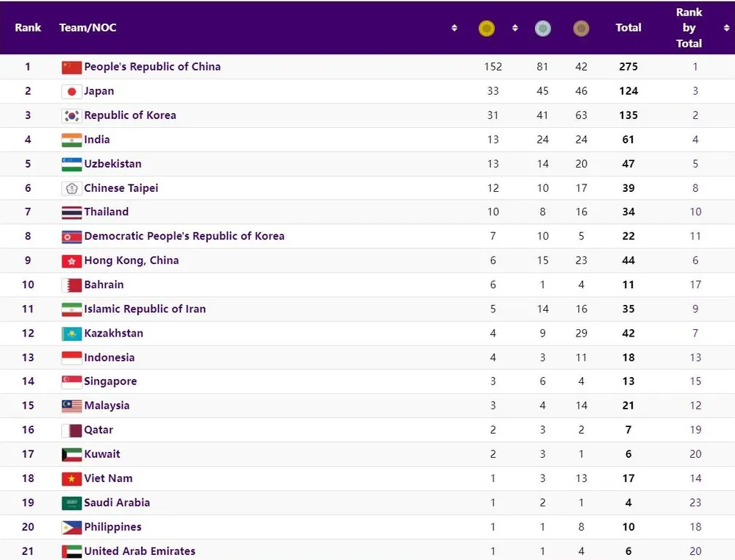Screen dimensions: 735x560
Task: Click the Philippines flag icon
Action: point(71,528)
